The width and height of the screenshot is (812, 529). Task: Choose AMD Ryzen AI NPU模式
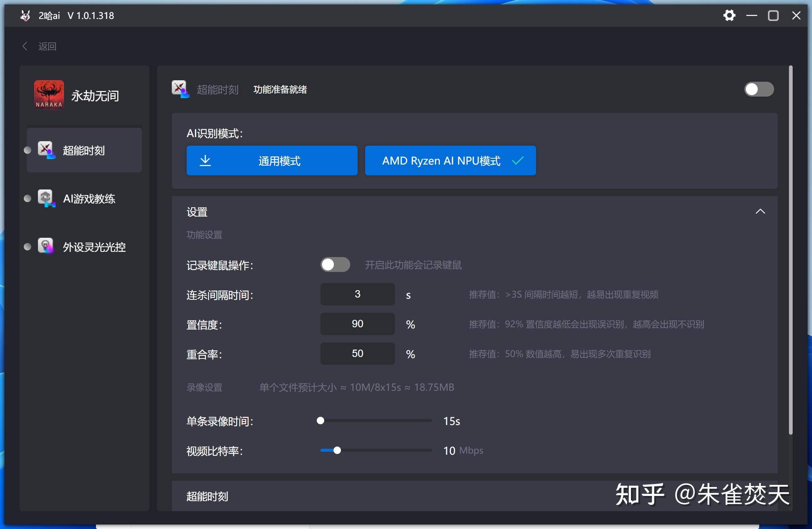pyautogui.click(x=451, y=160)
